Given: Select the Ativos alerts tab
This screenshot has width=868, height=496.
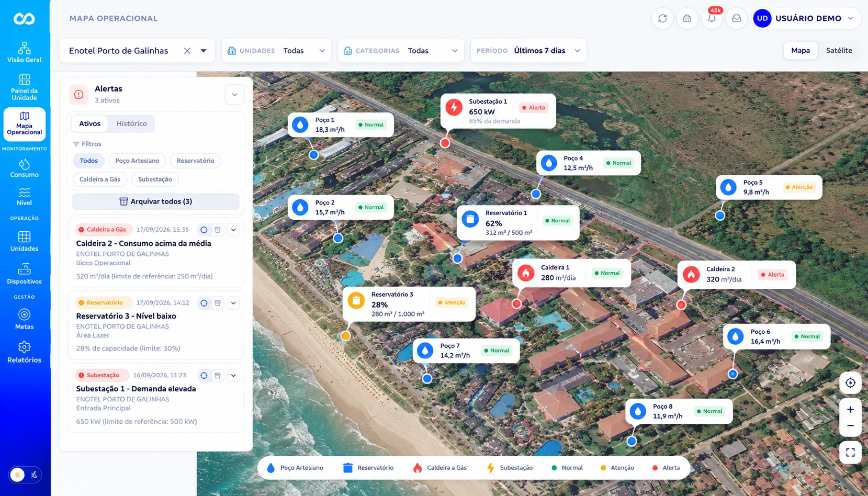Looking at the screenshot, I should click(x=89, y=123).
